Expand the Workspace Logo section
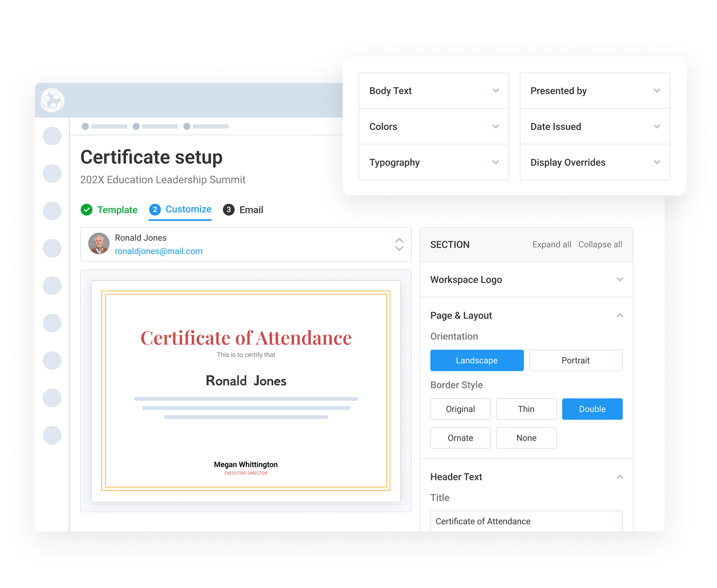Viewport: 717px width, 588px height. (x=526, y=280)
